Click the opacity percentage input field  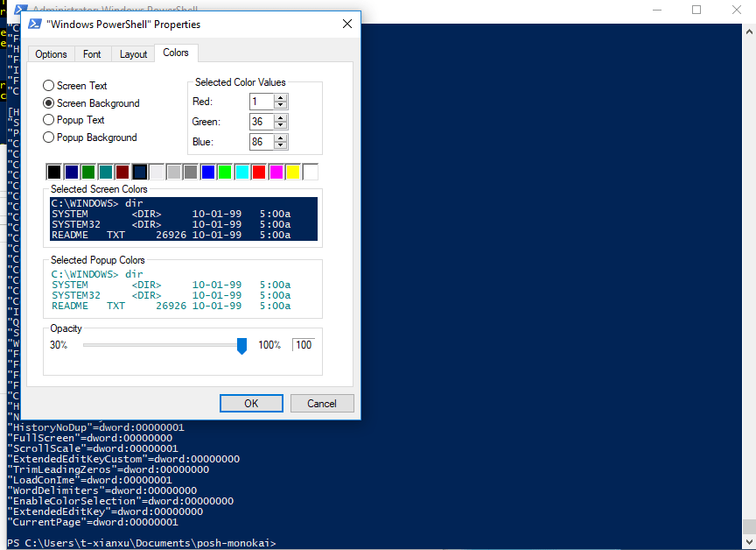pyautogui.click(x=303, y=344)
